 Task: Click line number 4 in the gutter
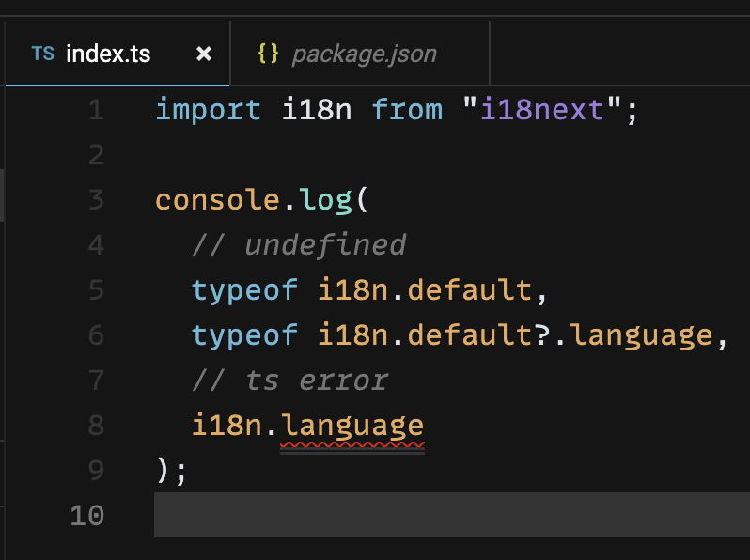point(96,245)
